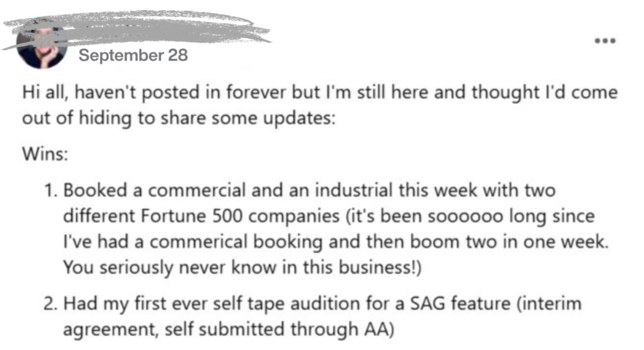Screen dimensions: 644x350
Task: Click the word 'SAG' in item two
Action: point(428,303)
